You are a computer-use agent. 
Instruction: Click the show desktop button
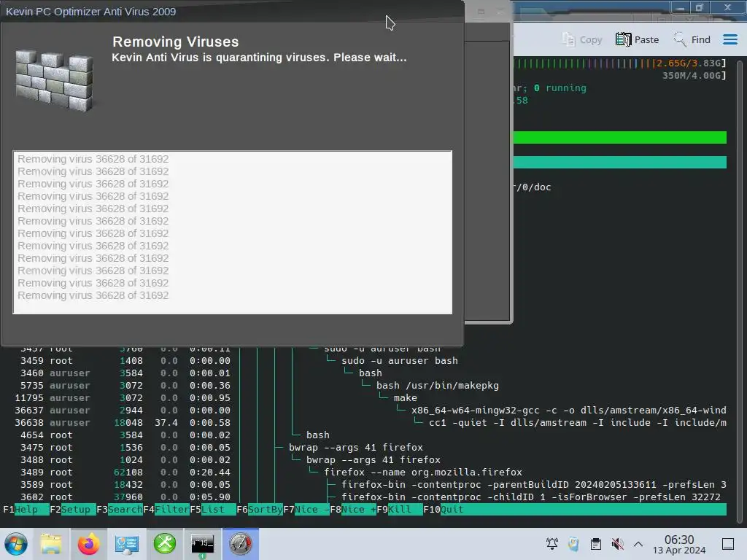click(728, 544)
